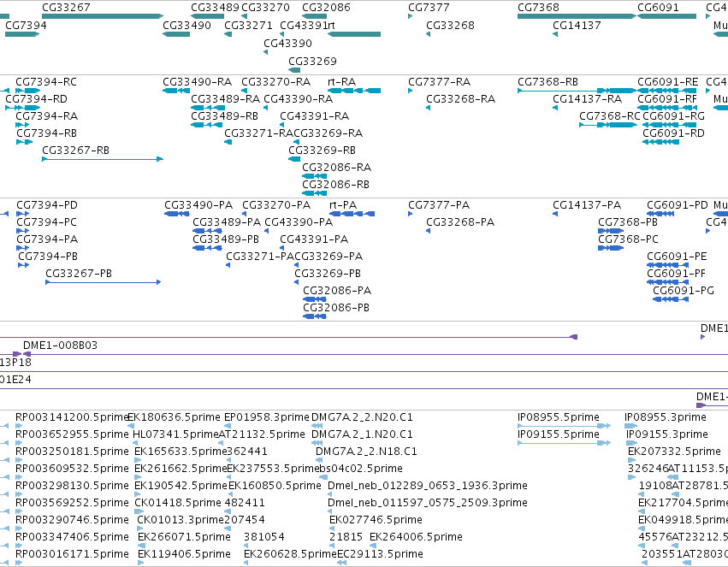Select the CG43390 gene label

click(x=287, y=43)
